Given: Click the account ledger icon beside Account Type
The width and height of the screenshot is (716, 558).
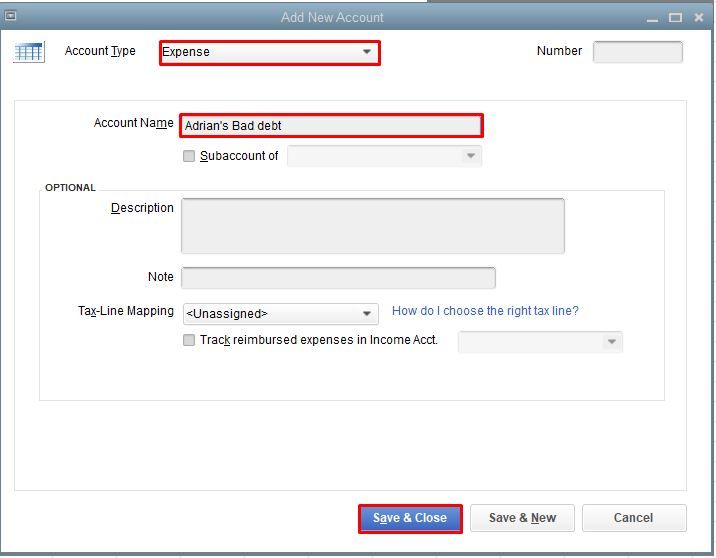Looking at the screenshot, I should [29, 52].
